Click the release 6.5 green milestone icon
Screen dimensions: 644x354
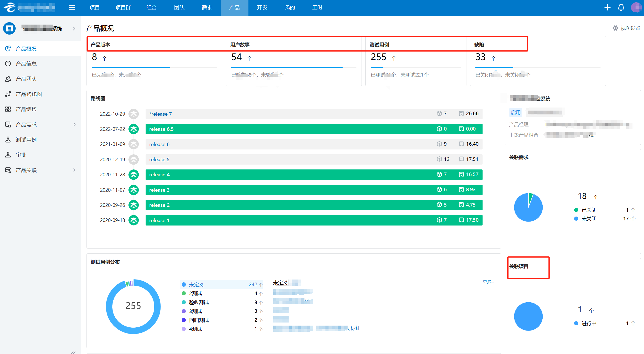(134, 129)
